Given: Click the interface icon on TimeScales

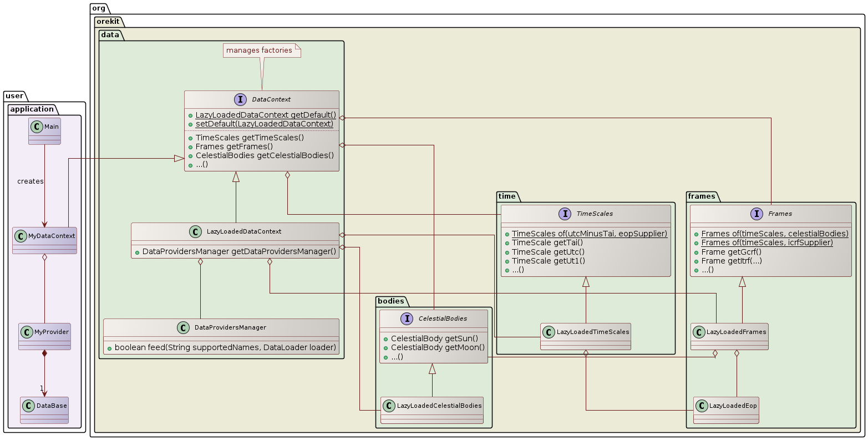Looking at the screenshot, I should [x=565, y=214].
